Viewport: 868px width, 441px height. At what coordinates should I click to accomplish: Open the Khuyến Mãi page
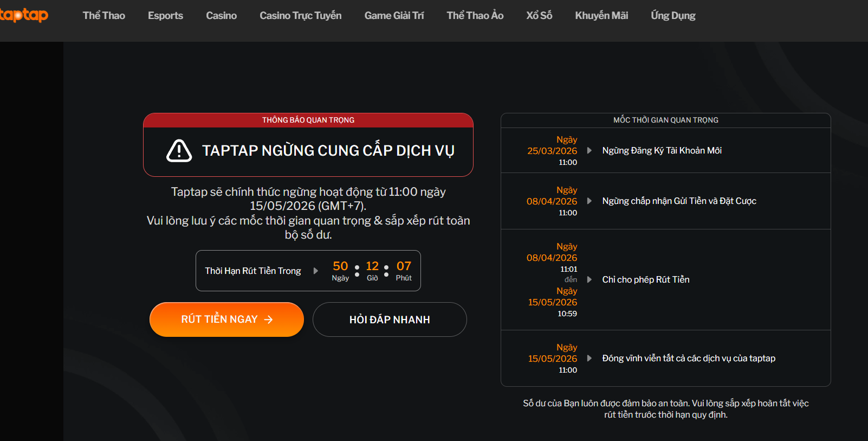click(x=602, y=16)
